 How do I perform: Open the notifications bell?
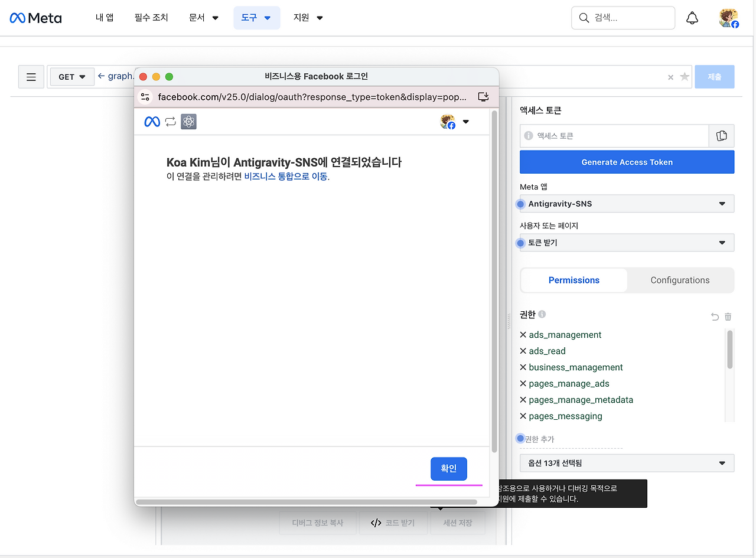coord(692,18)
